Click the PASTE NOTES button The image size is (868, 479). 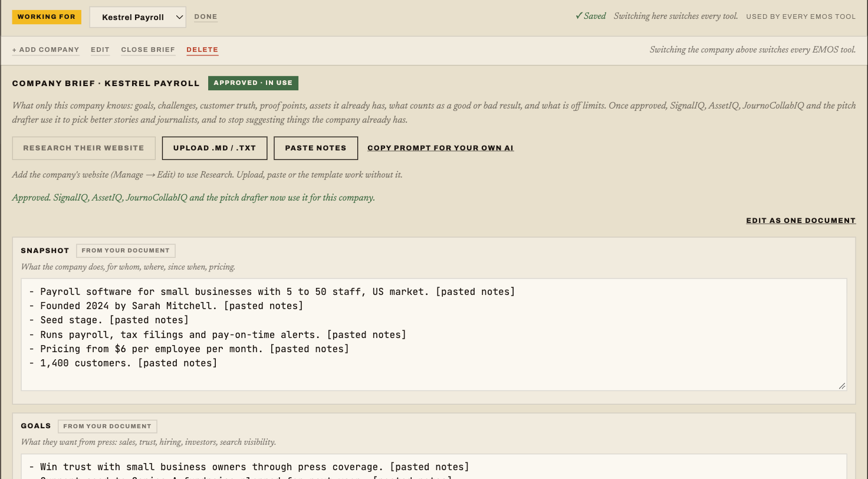(x=315, y=148)
